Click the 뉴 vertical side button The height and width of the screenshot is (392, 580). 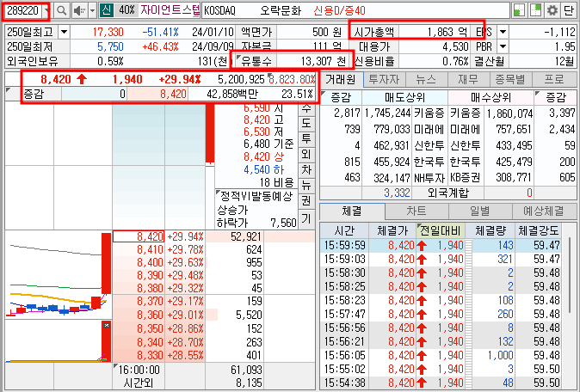tap(306, 186)
